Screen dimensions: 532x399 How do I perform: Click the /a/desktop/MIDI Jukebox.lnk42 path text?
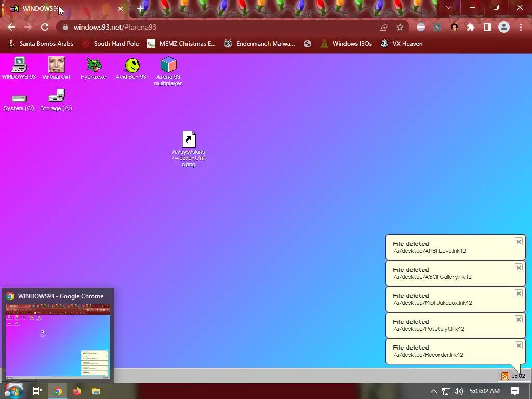point(433,303)
